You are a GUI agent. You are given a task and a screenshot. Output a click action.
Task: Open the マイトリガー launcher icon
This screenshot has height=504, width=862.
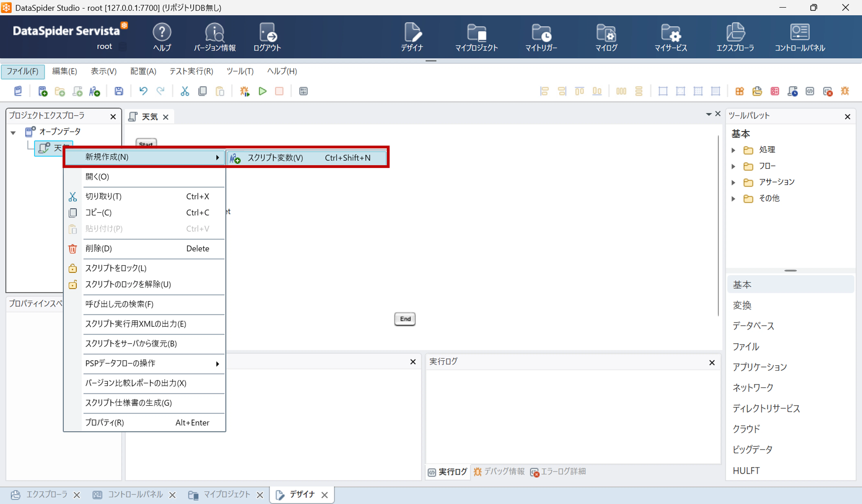click(x=541, y=37)
